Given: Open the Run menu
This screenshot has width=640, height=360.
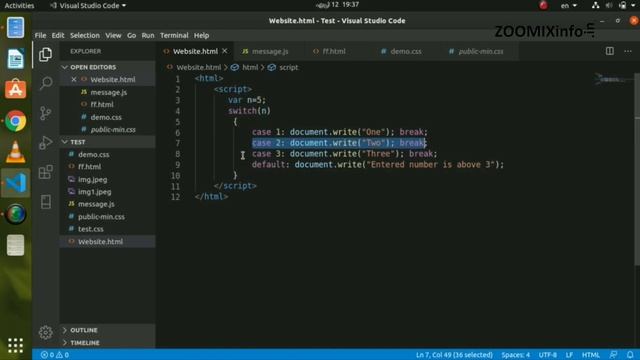Looking at the screenshot, I should pyautogui.click(x=148, y=36).
